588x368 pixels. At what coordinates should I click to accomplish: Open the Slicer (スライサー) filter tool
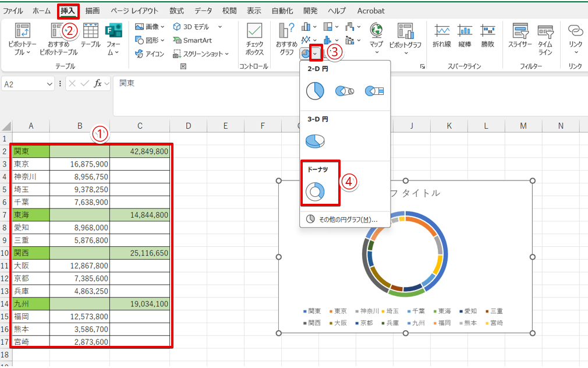pos(519,38)
